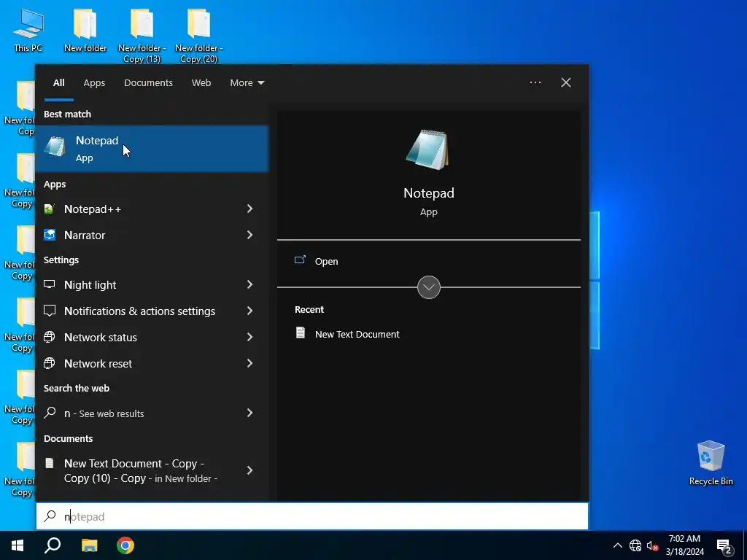Close the search panel with X
The height and width of the screenshot is (560, 747).
coord(566,82)
